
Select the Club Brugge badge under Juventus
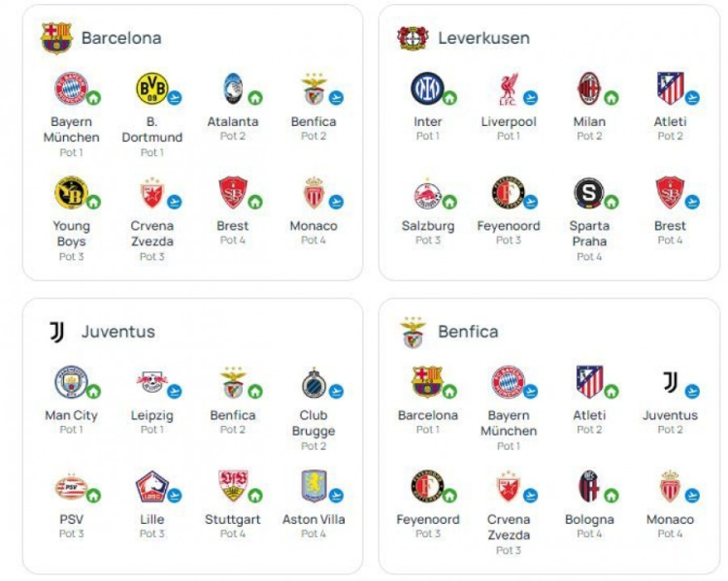pyautogui.click(x=314, y=381)
